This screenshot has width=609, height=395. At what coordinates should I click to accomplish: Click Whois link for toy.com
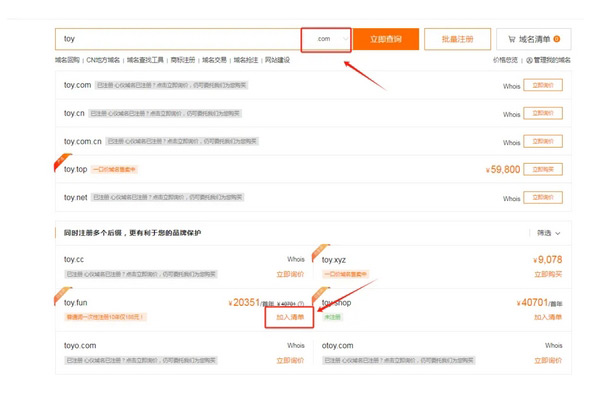coord(511,86)
